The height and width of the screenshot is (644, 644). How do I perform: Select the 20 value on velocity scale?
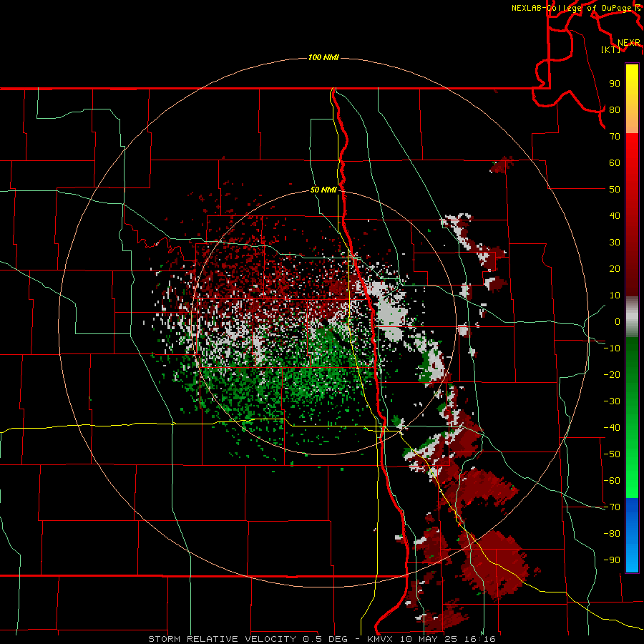[x=615, y=269]
